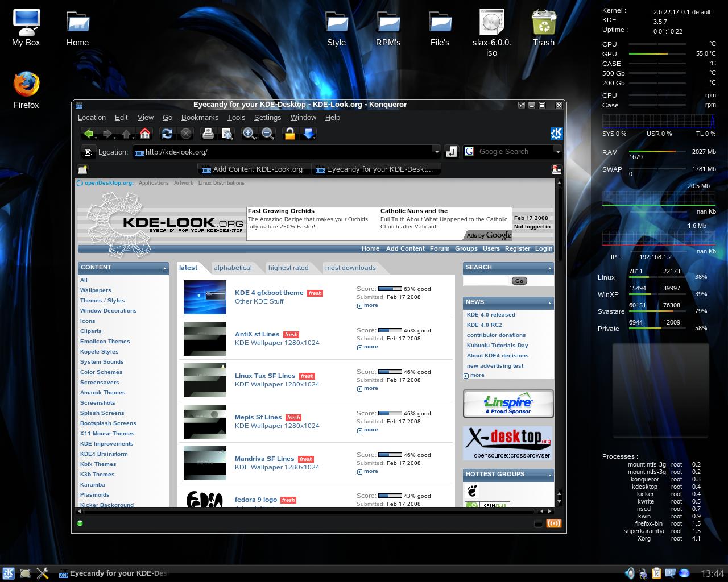Image resolution: width=728 pixels, height=582 pixels.
Task: Zoom in on the page
Action: [x=249, y=134]
